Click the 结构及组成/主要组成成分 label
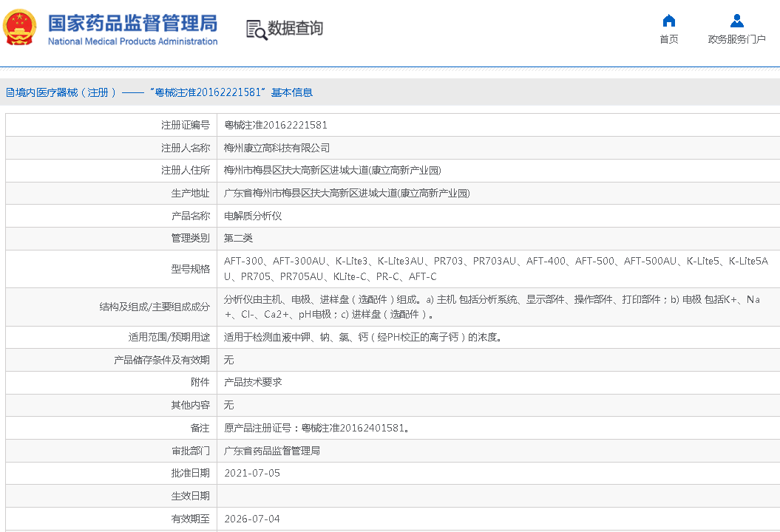The width and height of the screenshot is (780, 532). tap(155, 307)
